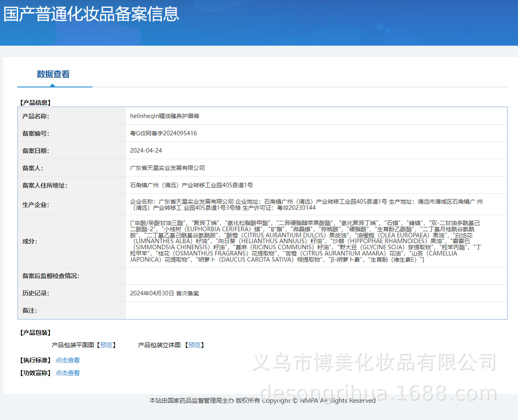518x420 pixels.
Task: Open the 产品包装平面图 预览 link
Action: (106, 345)
